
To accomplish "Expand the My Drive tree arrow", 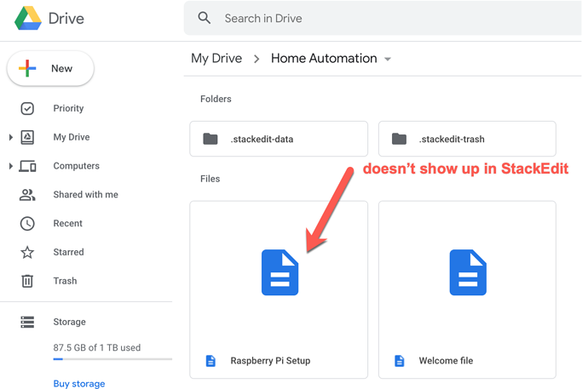I will 11,137.
